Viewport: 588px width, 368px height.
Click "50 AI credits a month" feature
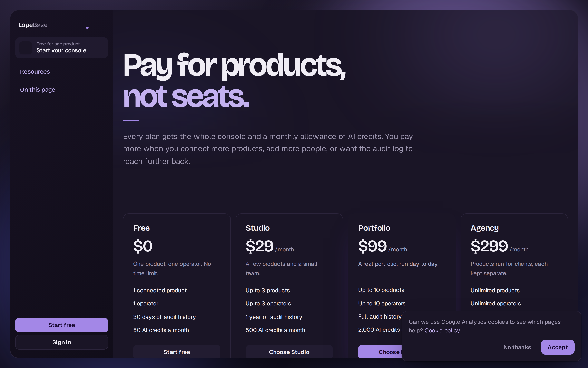pyautogui.click(x=161, y=330)
